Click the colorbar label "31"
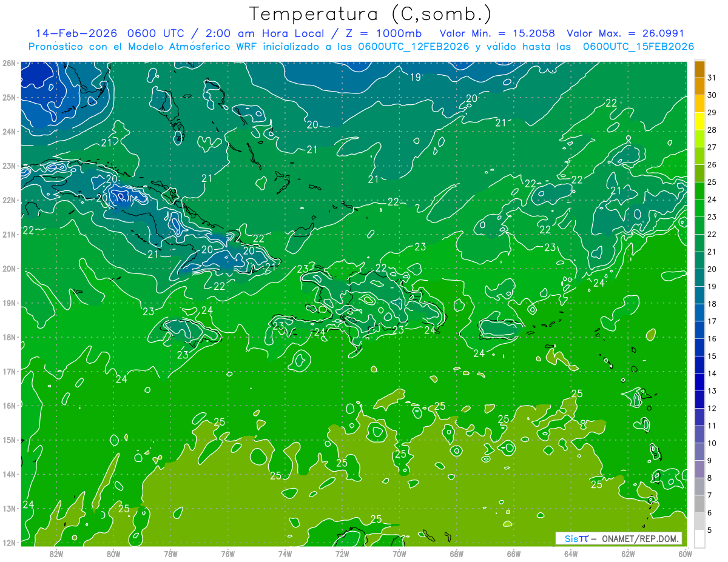Viewport: 728px width, 562px height. pyautogui.click(x=712, y=78)
